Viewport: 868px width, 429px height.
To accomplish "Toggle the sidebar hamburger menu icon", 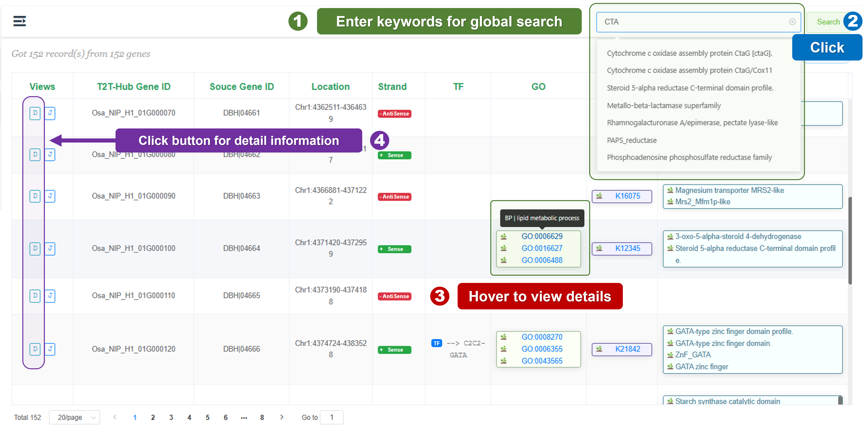I will point(20,21).
